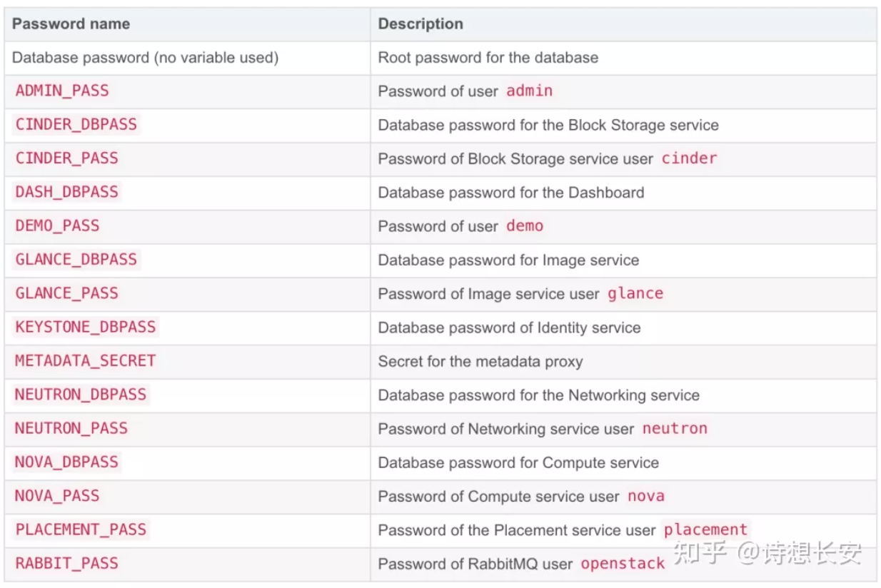Select the DEMO_PASS code label
The width and height of the screenshot is (881, 588).
[x=57, y=225]
